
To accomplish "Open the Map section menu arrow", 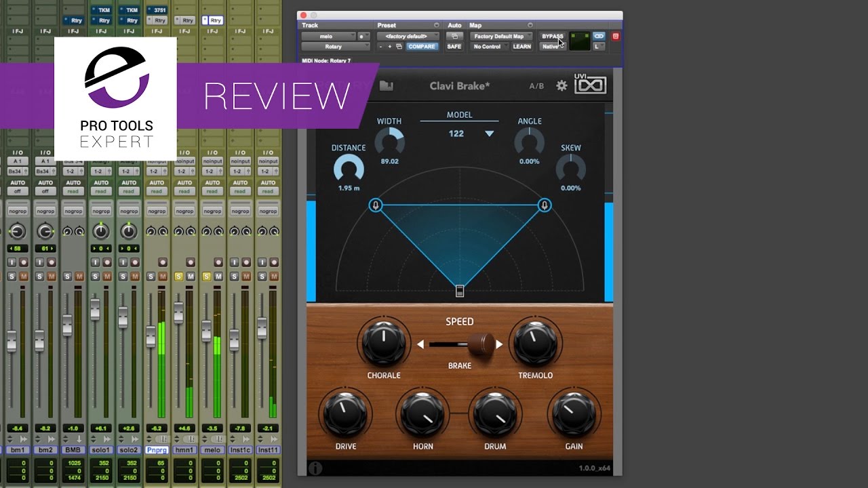I will coord(530,25).
